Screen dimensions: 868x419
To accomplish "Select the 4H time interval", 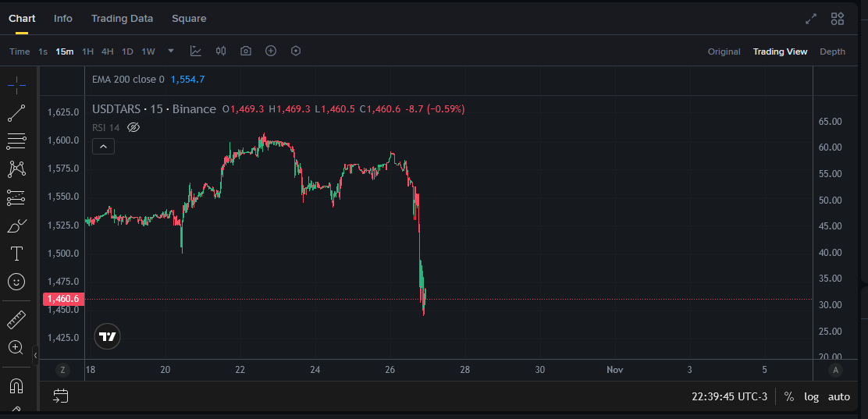I will point(108,51).
